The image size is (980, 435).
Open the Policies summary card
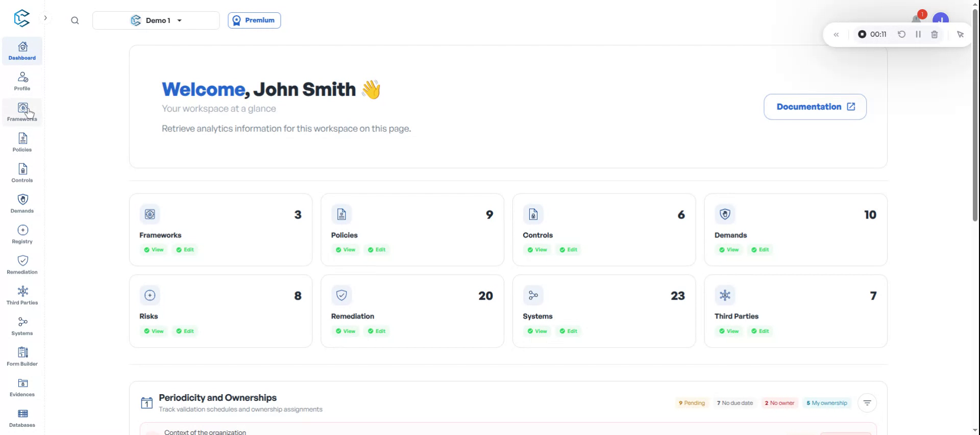click(x=412, y=230)
